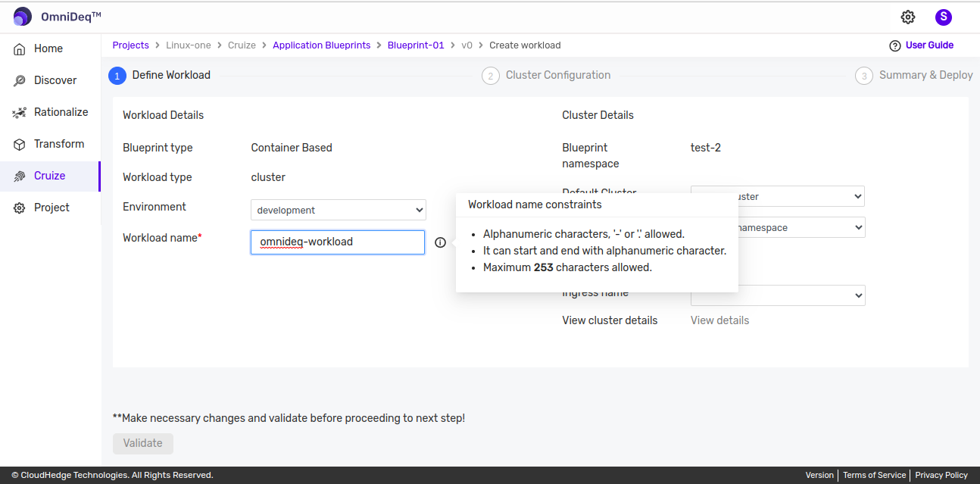Click the User Guide help icon

click(895, 45)
